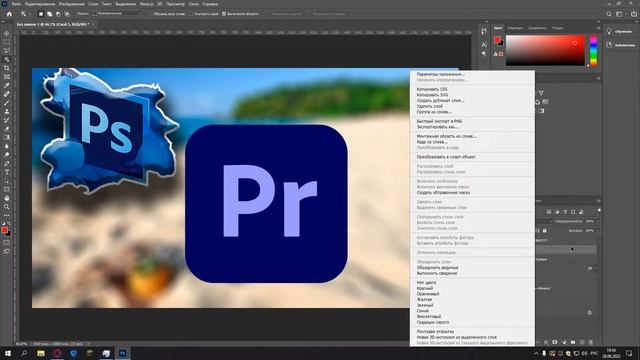Select the Dodge tool
The width and height of the screenshot is (640, 360).
(x=7, y=155)
